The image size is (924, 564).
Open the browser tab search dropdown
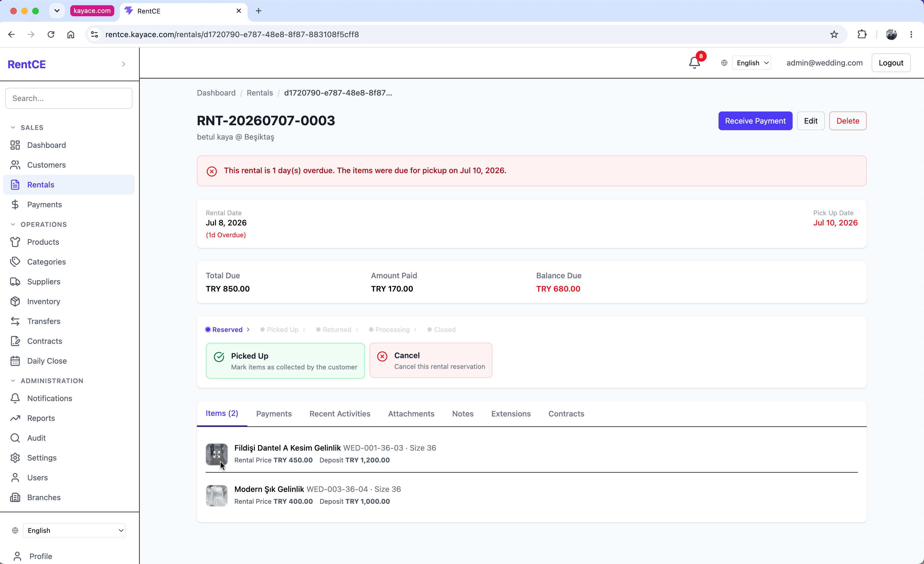click(57, 11)
